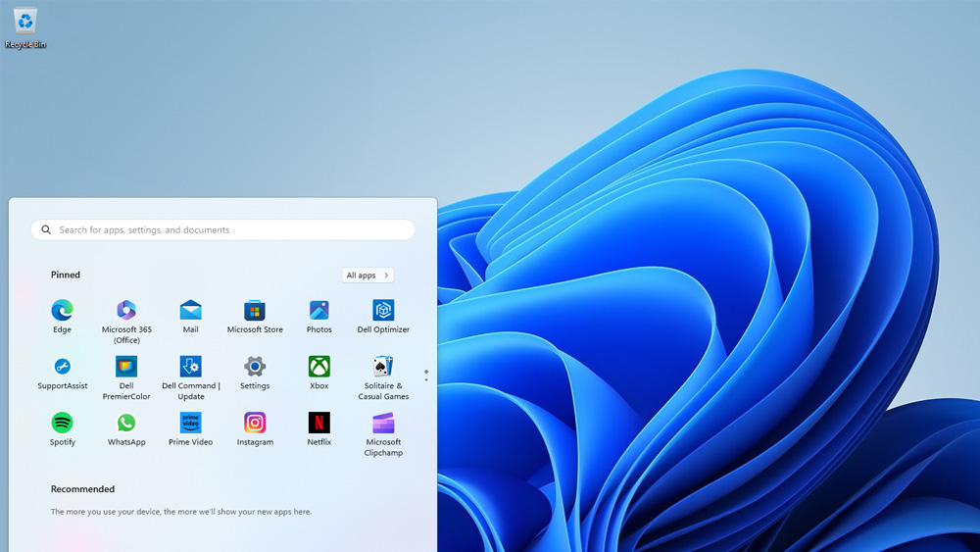Launch the Photos app

318,317
